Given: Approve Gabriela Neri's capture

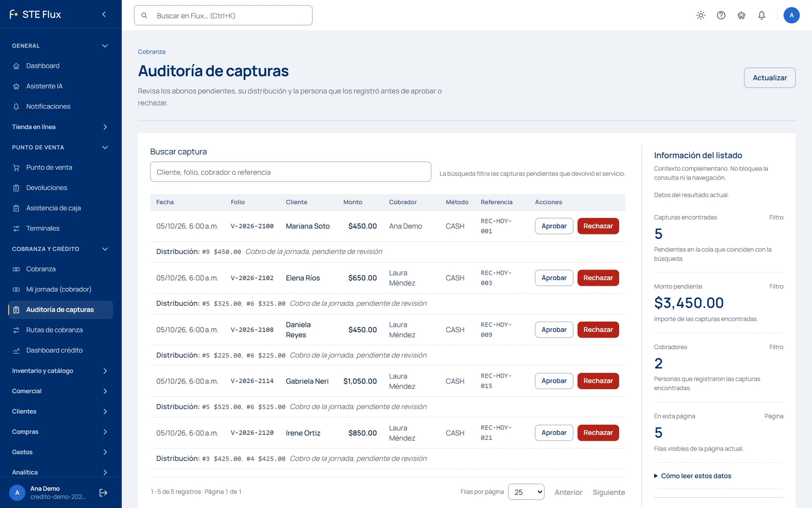Looking at the screenshot, I should coord(554,381).
